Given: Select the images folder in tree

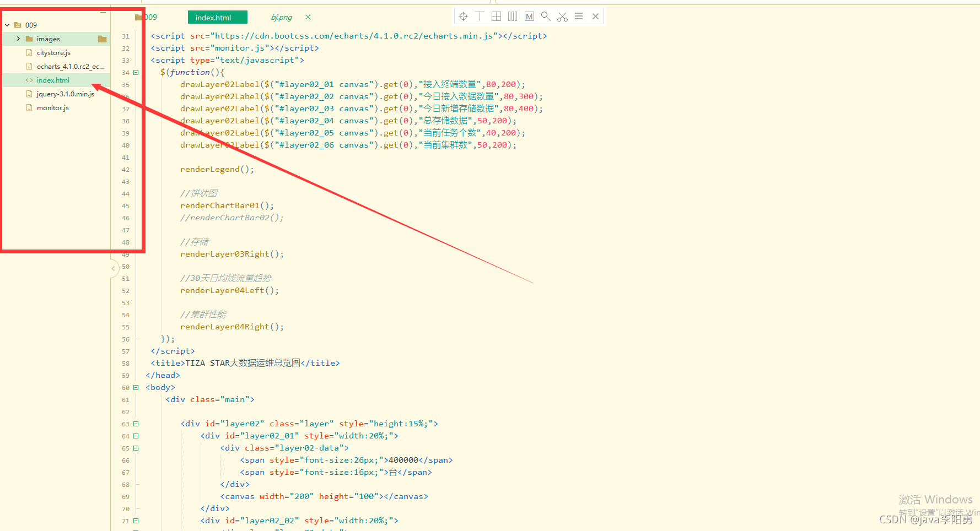Looking at the screenshot, I should 49,39.
